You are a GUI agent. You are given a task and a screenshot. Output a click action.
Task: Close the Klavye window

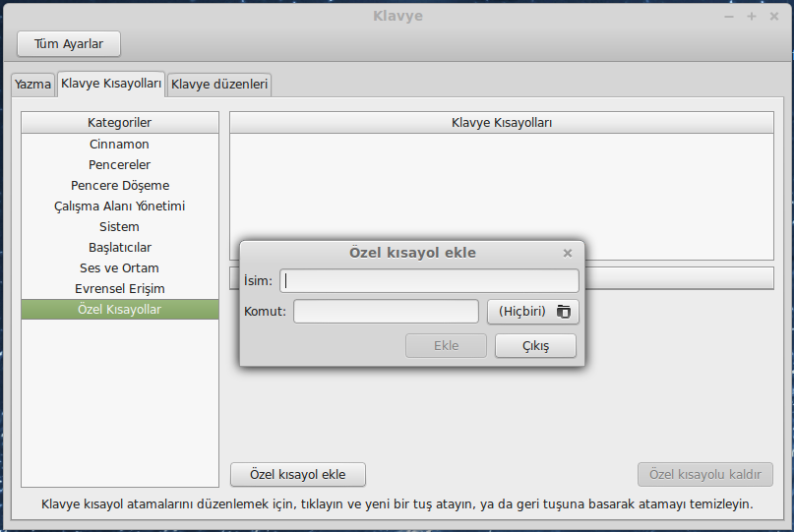774,17
